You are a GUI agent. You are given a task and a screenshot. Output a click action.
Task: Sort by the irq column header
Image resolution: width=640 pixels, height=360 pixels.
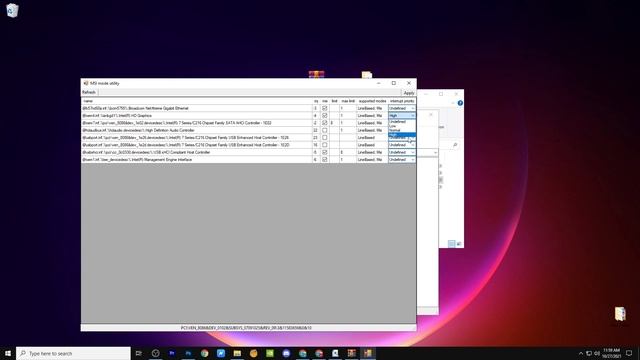[x=316, y=101]
